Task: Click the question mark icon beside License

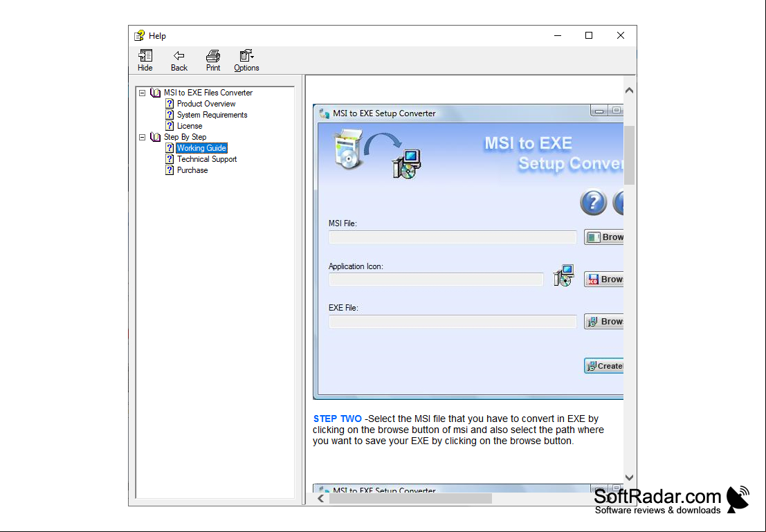Action: pyautogui.click(x=170, y=126)
